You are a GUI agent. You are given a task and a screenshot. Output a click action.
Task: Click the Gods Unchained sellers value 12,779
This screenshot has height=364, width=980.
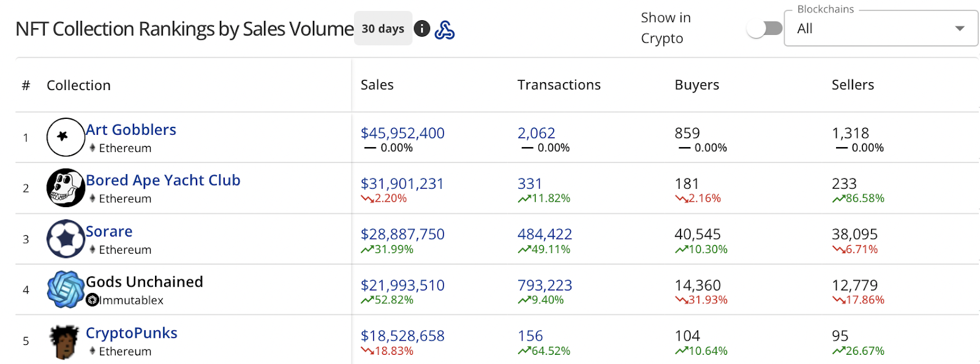coord(855,285)
